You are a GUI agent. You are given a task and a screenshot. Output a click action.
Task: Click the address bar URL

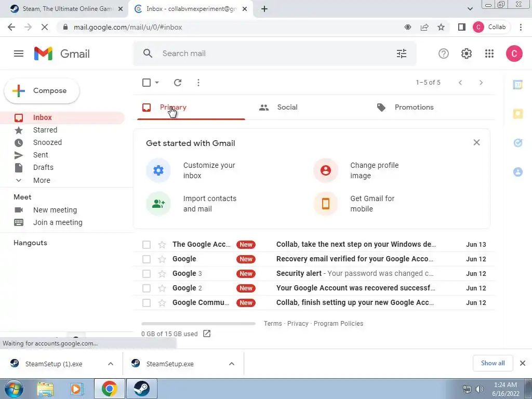click(x=128, y=27)
